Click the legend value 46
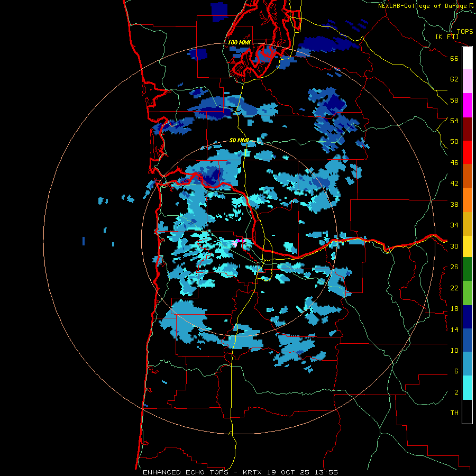Image resolution: width=476 pixels, height=476 pixels. tap(454, 163)
